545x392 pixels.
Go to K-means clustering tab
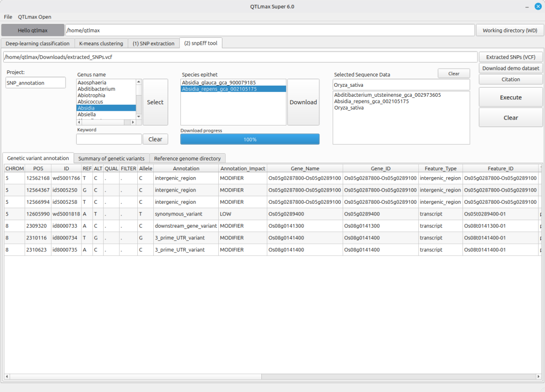click(x=101, y=44)
